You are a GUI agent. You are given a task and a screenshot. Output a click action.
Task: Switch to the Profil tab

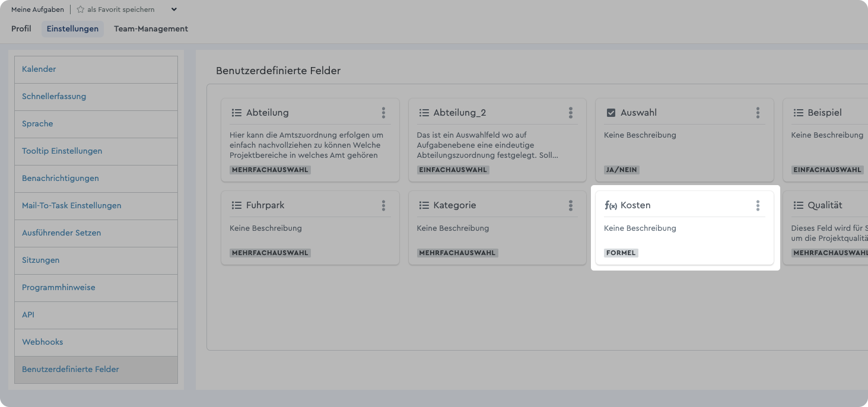click(21, 28)
